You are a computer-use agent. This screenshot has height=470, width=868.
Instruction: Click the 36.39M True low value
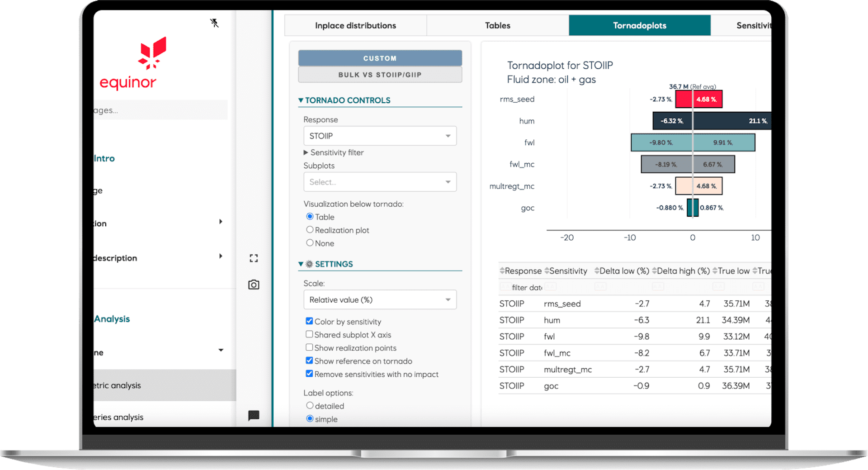(x=736, y=386)
